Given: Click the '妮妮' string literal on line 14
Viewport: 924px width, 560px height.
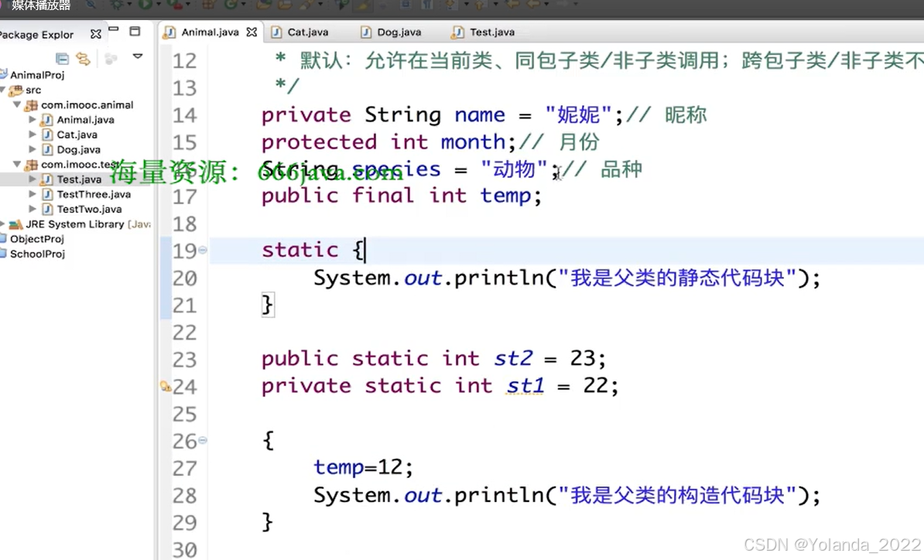Looking at the screenshot, I should pyautogui.click(x=578, y=114).
